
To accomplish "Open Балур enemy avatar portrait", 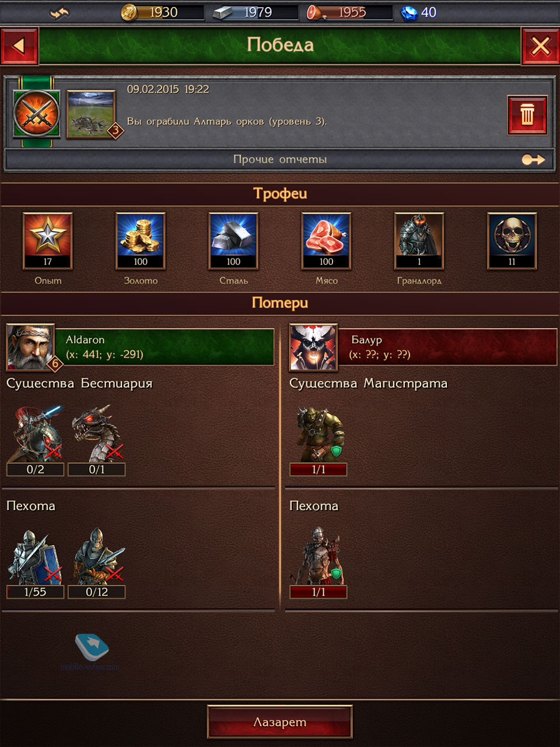I will click(313, 347).
